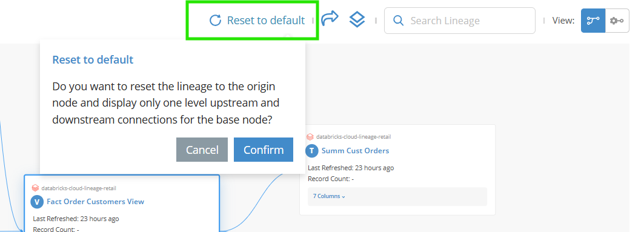Image resolution: width=644 pixels, height=232 pixels.
Task: Click inside the Search Lineage field
Action: [x=460, y=21]
